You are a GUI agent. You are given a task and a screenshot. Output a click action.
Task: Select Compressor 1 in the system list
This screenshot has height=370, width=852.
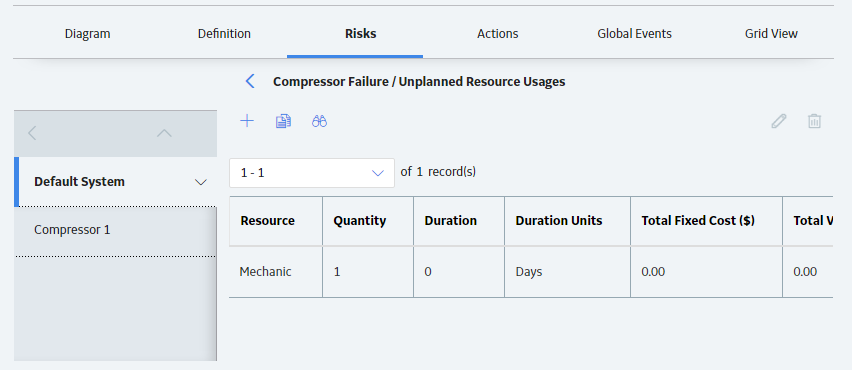115,230
